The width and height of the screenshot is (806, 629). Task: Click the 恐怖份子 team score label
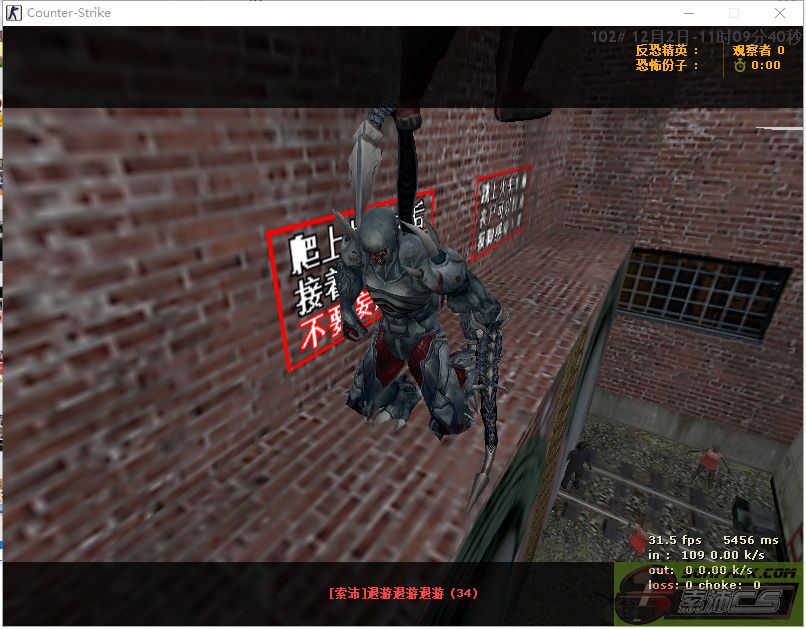click(667, 65)
